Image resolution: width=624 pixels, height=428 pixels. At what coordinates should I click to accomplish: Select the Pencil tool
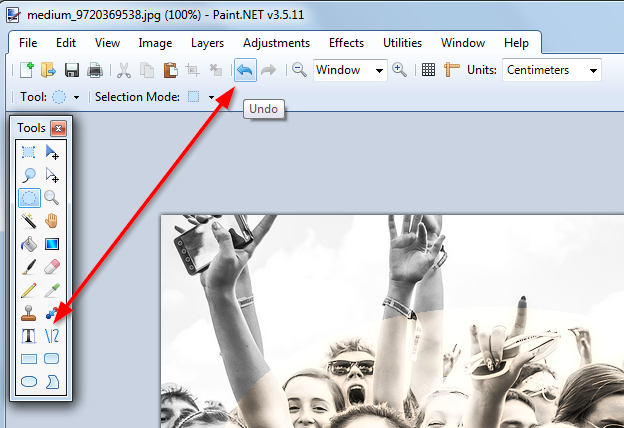pos(29,290)
